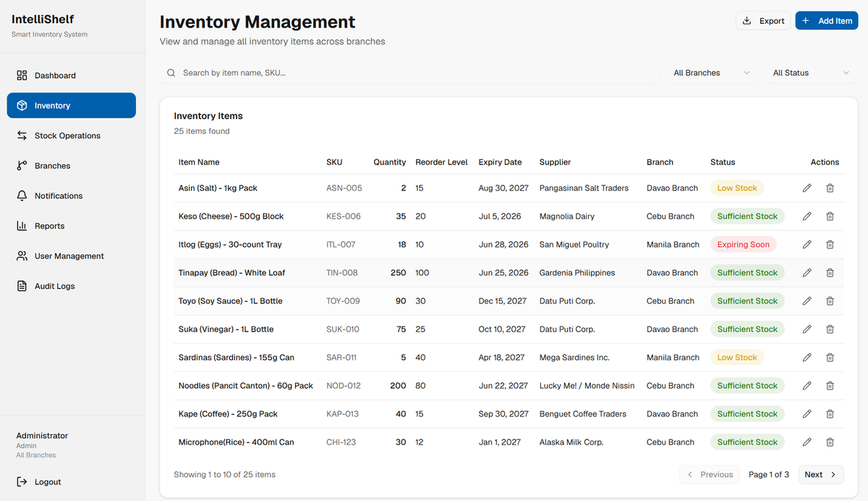Open the All Branches filter dropdown
868x501 pixels.
pyautogui.click(x=712, y=73)
